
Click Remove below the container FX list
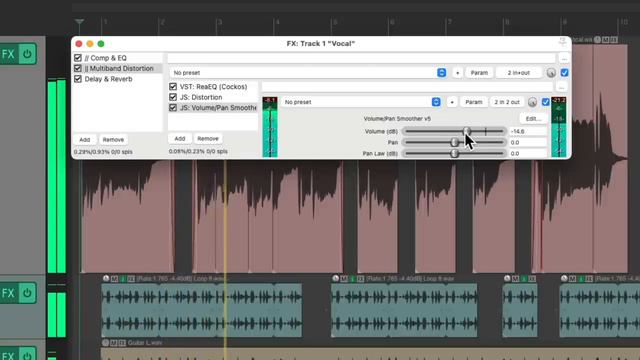point(208,139)
